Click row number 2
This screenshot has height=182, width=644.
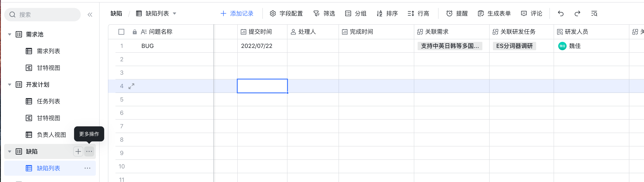(122, 59)
